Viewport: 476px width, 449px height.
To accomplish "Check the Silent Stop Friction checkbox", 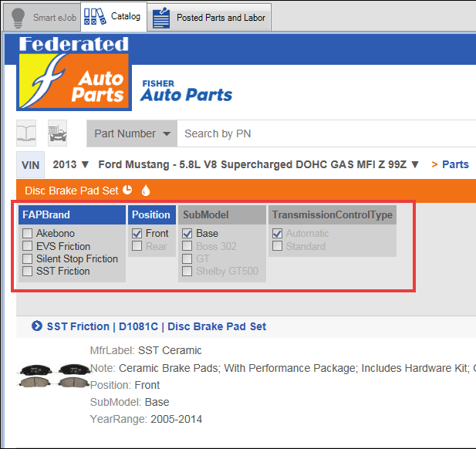I will (27, 258).
